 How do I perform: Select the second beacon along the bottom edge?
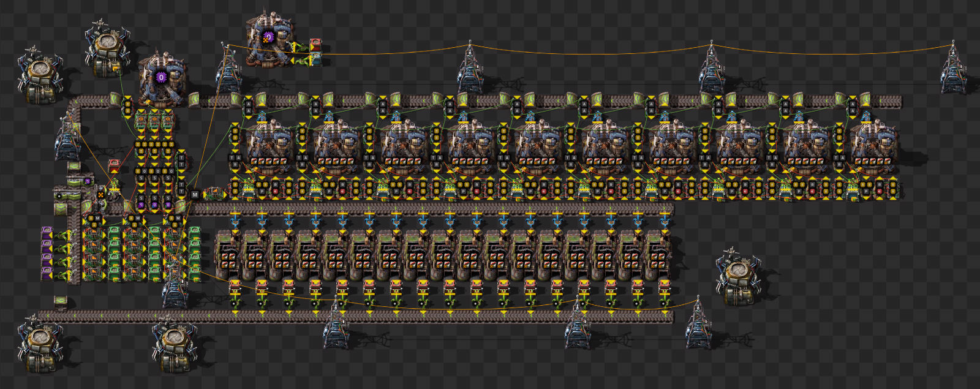(x=175, y=343)
